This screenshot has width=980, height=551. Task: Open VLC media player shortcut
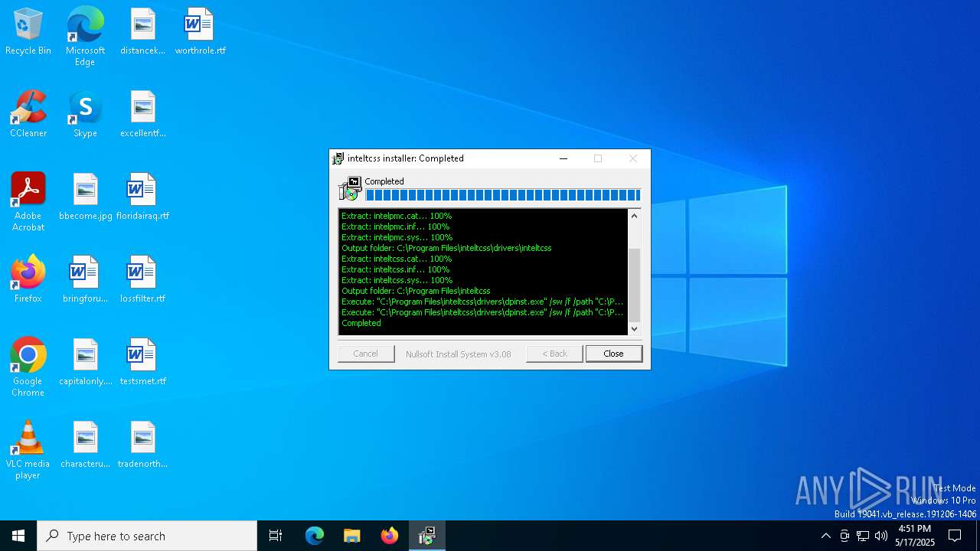pos(28,450)
